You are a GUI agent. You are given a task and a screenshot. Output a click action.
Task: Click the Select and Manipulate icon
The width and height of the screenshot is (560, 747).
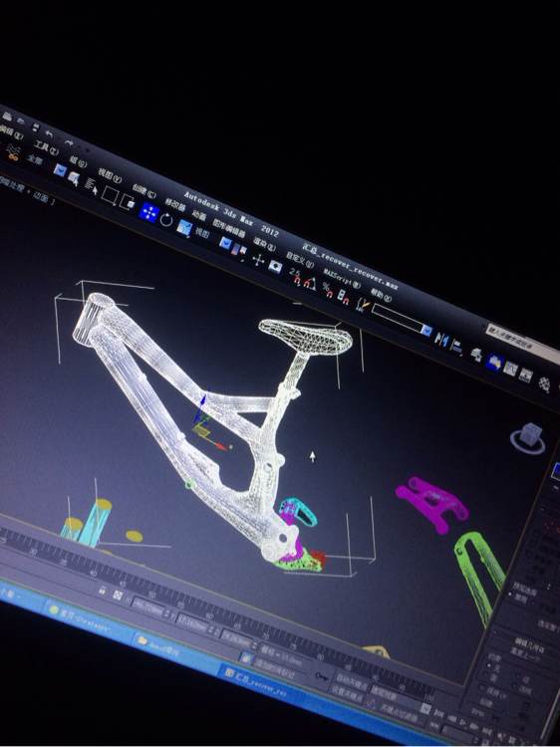coord(258,260)
